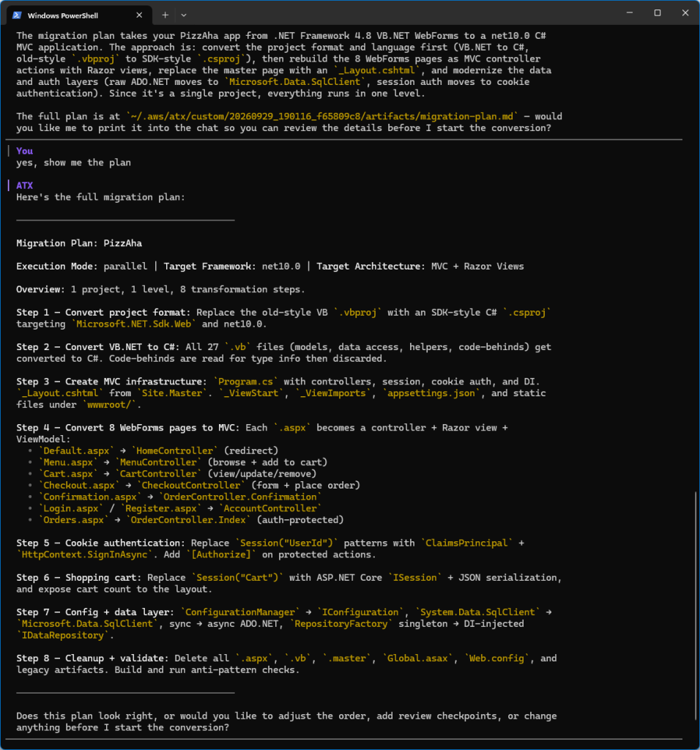The image size is (700, 750).
Task: Click the 'Overview:' line
Action: pos(160,289)
